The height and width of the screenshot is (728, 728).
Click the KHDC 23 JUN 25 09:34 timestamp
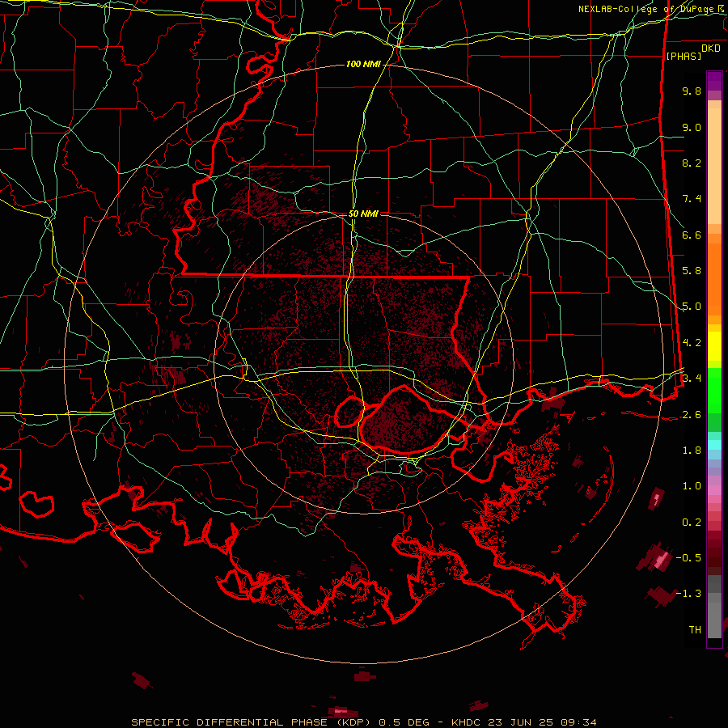tap(523, 722)
